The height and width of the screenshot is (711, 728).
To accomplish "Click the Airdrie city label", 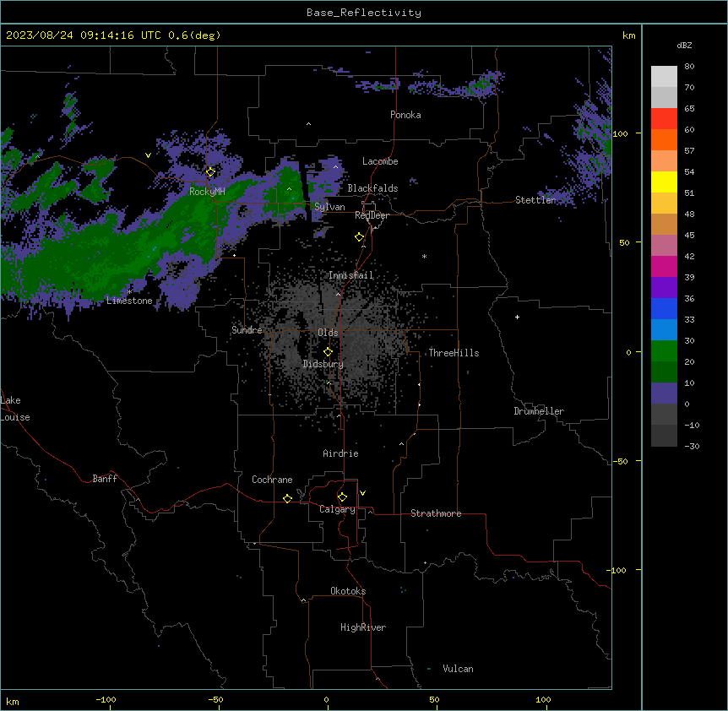I will (341, 453).
